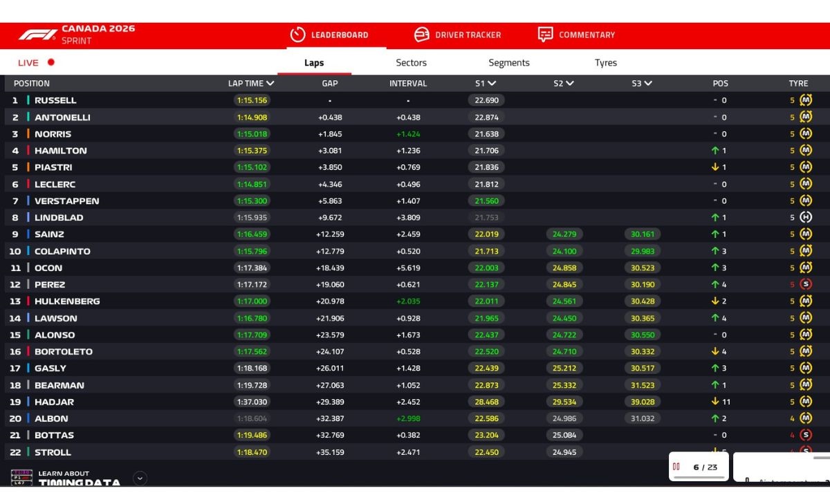Click the Tyre column header
830x504 pixels.
[798, 83]
